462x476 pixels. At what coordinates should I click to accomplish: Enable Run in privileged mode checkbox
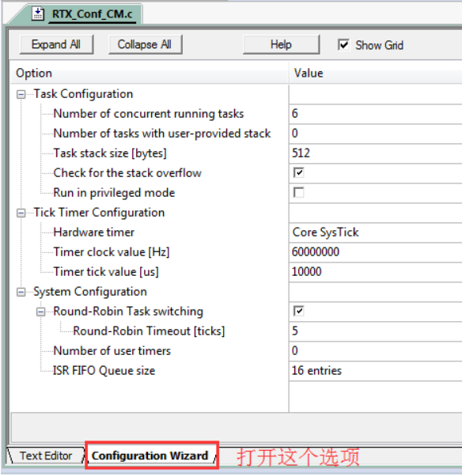298,192
